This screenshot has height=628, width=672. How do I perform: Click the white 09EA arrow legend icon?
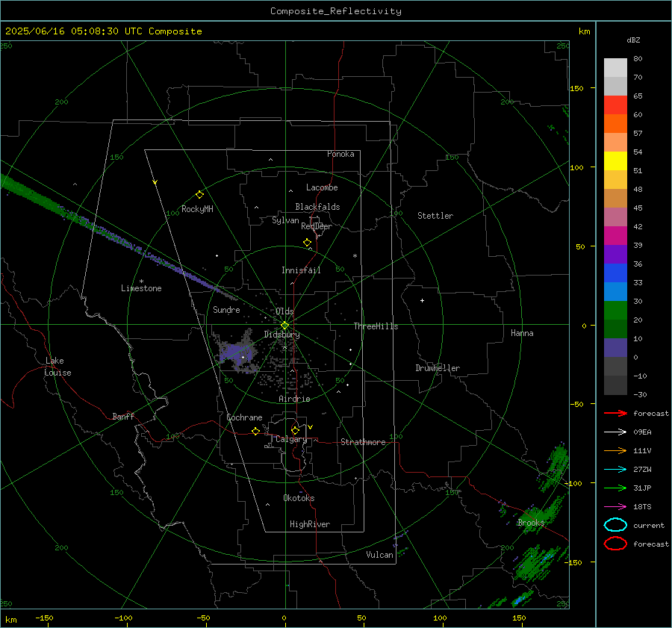(615, 432)
